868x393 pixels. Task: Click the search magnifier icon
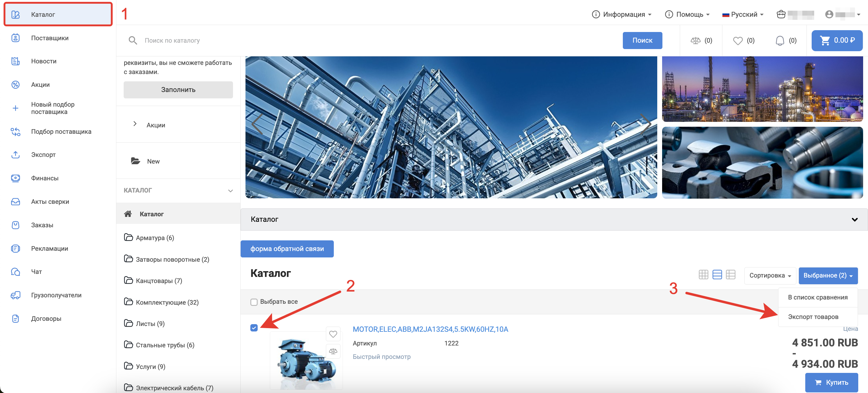click(133, 41)
